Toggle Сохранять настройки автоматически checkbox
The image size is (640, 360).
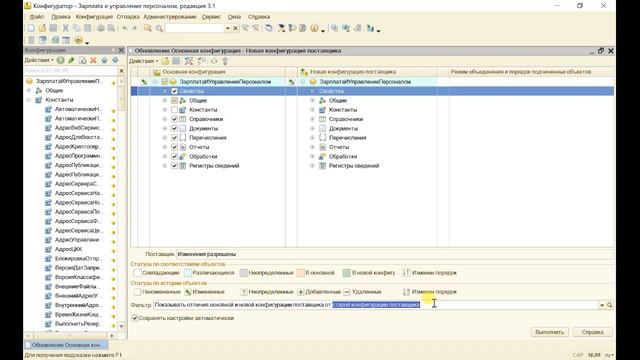pos(135,318)
